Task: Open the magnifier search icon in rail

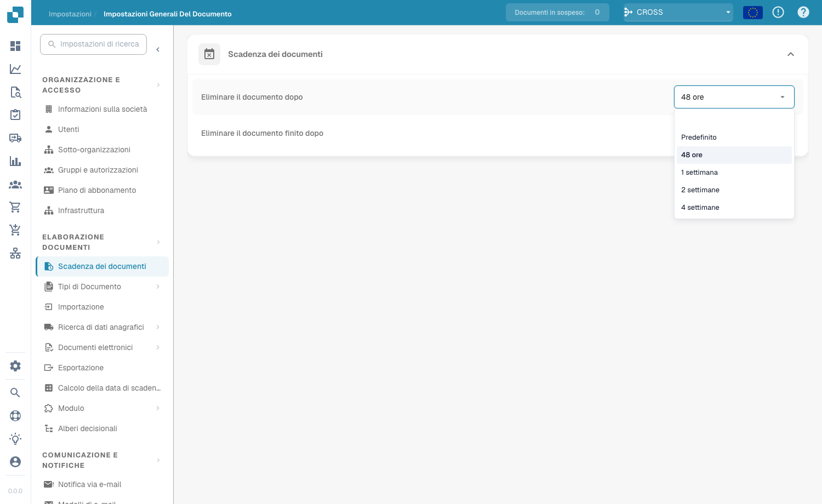Action: pyautogui.click(x=15, y=393)
